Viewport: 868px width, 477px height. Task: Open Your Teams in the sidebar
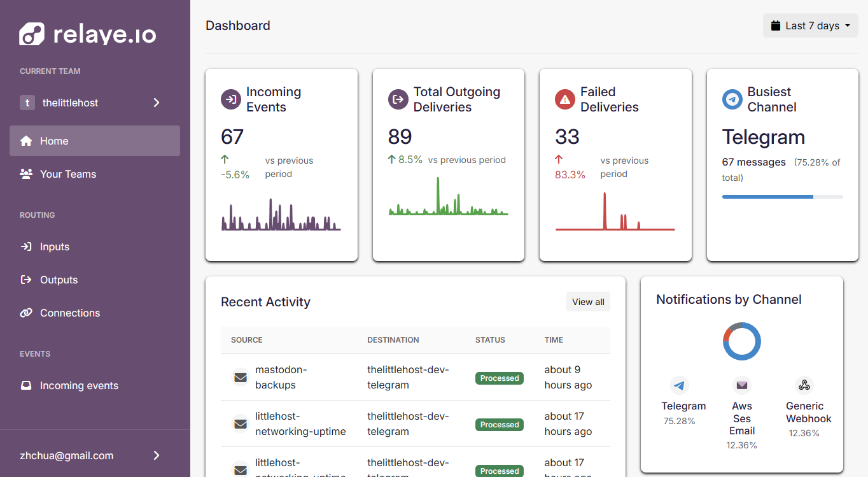click(x=95, y=174)
